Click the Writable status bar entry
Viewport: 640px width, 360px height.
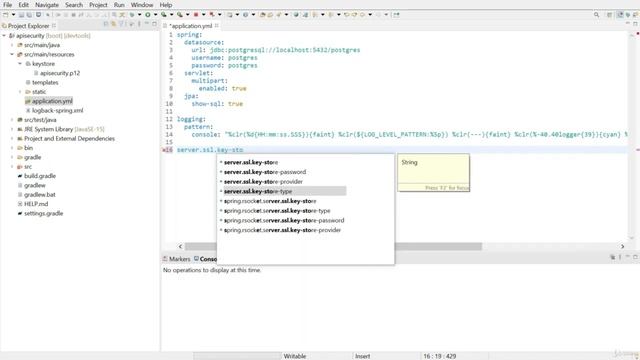(295, 356)
